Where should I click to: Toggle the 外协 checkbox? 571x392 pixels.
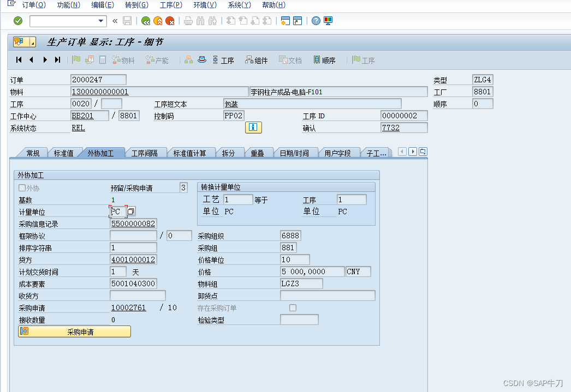click(x=22, y=188)
